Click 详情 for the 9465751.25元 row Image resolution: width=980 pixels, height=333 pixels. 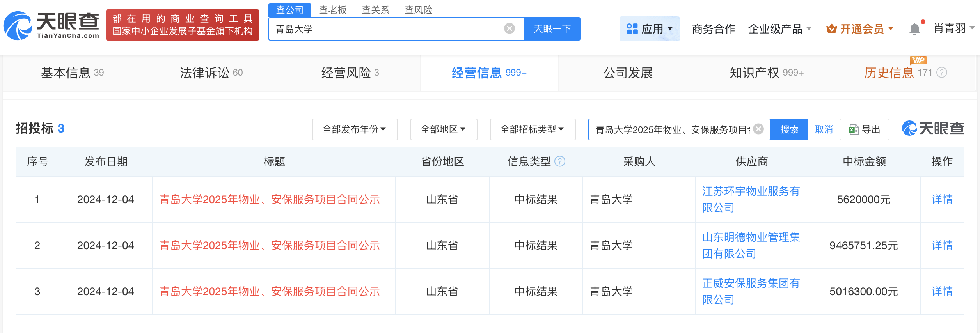point(942,246)
